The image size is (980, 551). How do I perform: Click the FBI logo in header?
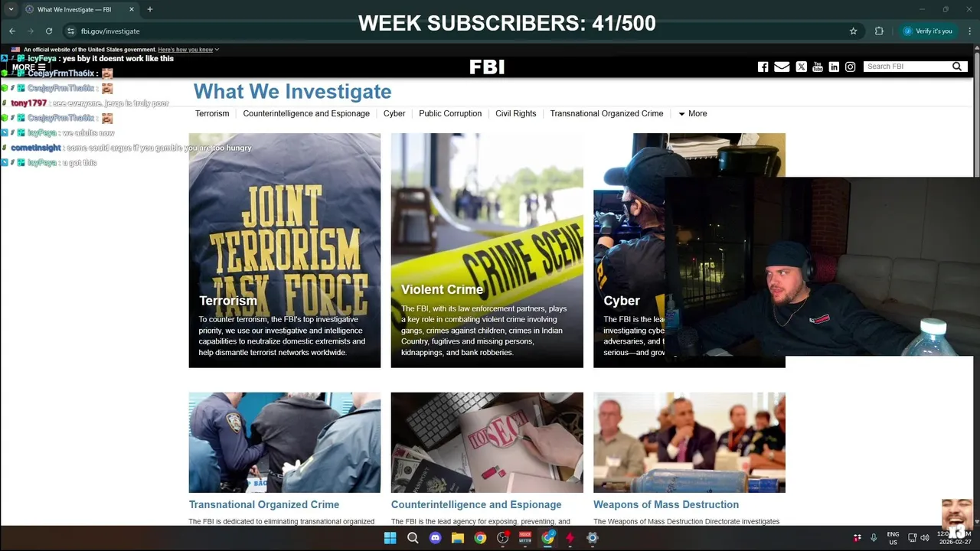click(x=487, y=67)
